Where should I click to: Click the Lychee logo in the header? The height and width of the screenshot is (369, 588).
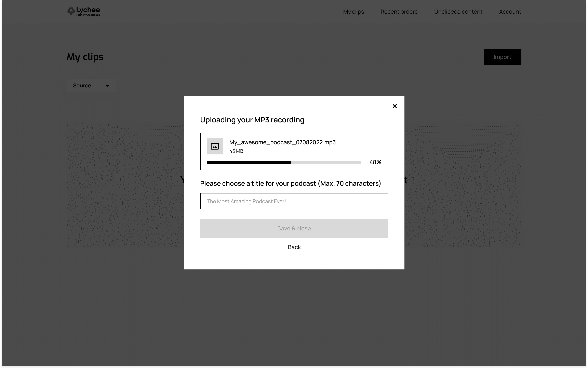[83, 11]
